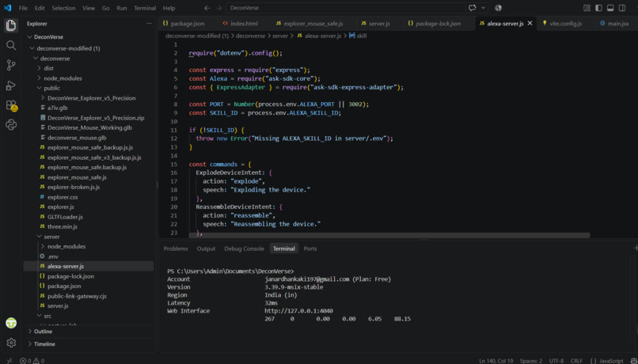Open the View menu
This screenshot has width=638, height=364.
pos(89,8)
